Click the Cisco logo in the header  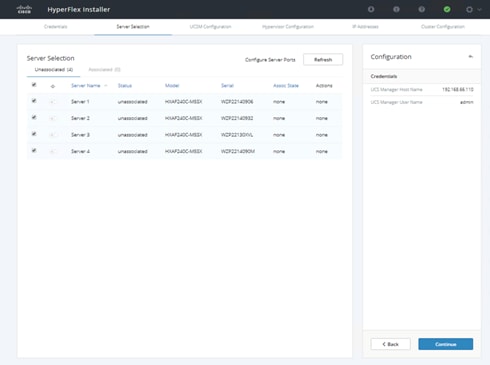pos(24,9)
